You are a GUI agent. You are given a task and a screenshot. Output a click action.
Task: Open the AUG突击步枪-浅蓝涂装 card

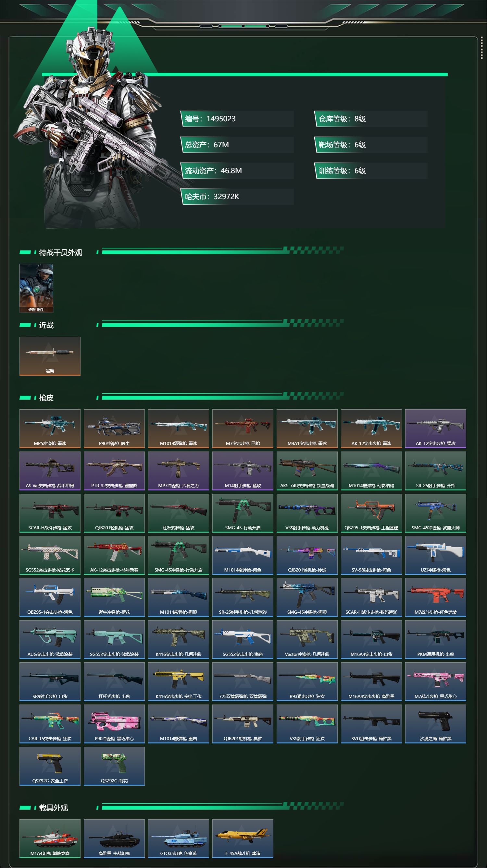click(x=50, y=639)
